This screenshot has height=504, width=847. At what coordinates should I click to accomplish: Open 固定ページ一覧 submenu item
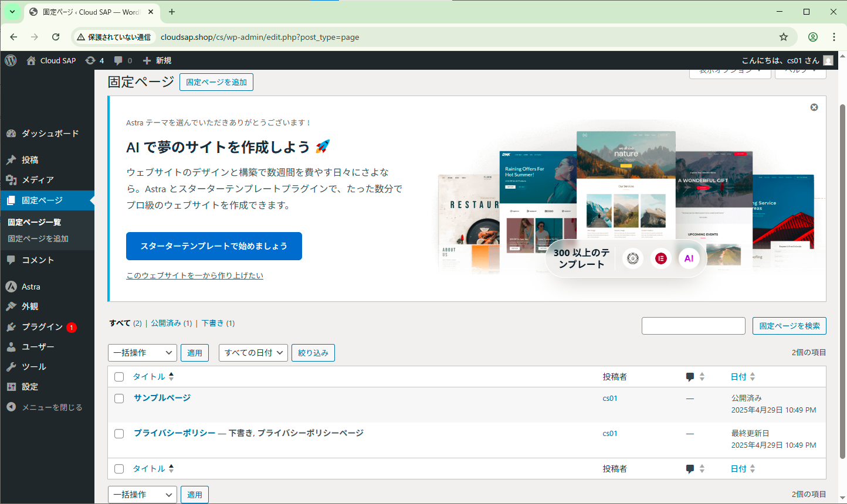pyautogui.click(x=35, y=222)
